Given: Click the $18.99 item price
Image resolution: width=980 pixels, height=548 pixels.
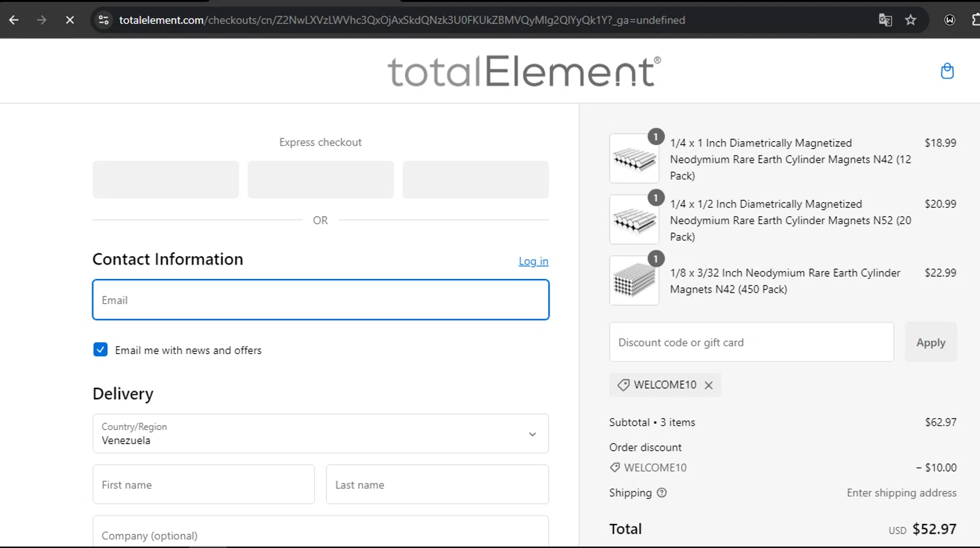Looking at the screenshot, I should tap(940, 143).
